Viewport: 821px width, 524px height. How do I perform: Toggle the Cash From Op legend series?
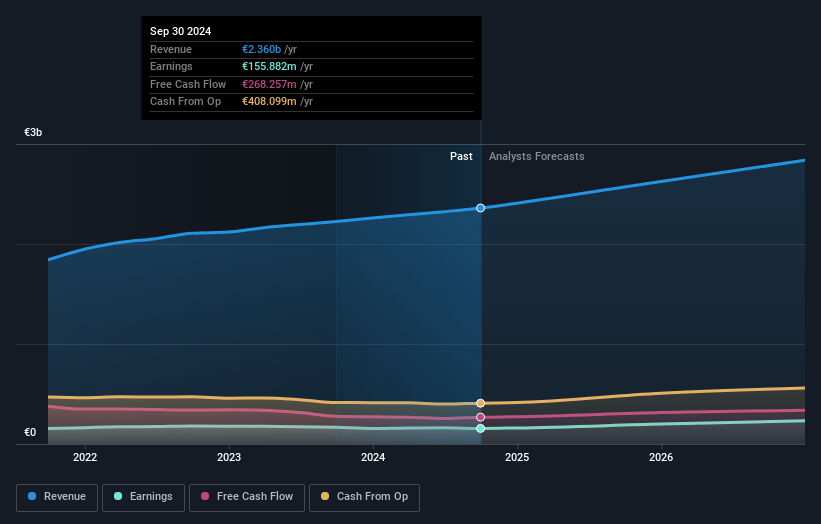click(364, 497)
